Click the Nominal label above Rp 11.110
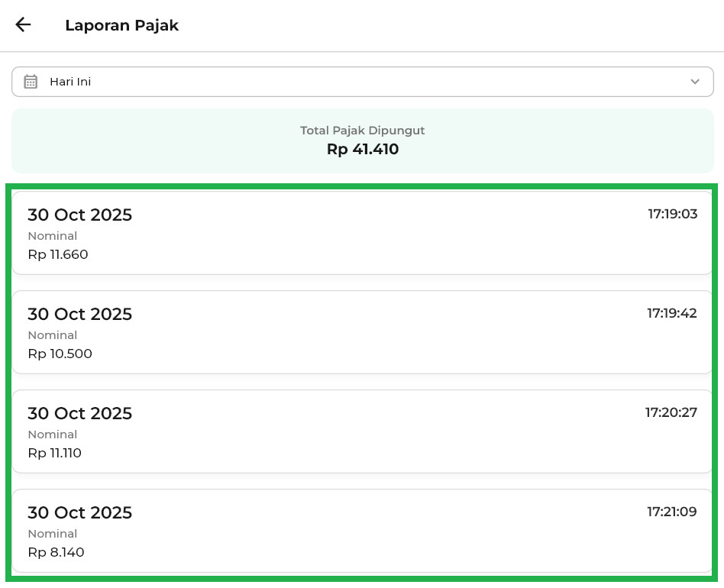The height and width of the screenshot is (588, 724). [x=53, y=435]
